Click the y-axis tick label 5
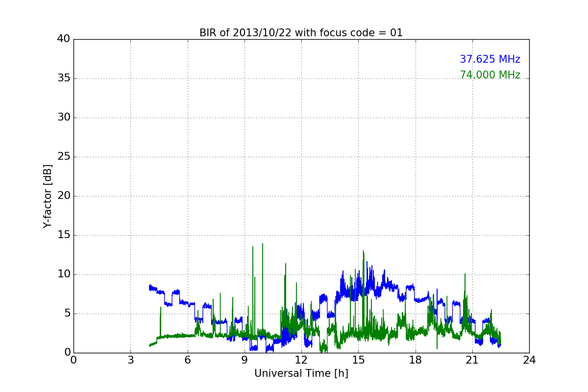588x392 pixels. (67, 314)
